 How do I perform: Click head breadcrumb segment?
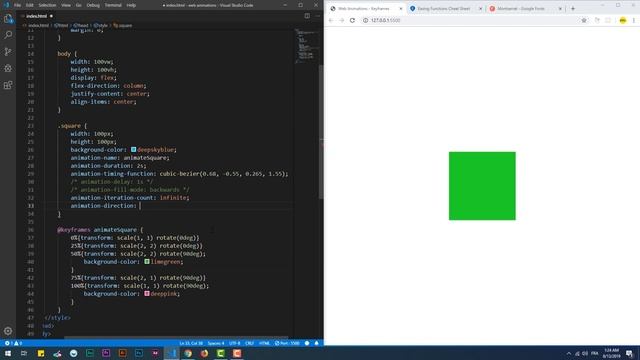pos(81,25)
